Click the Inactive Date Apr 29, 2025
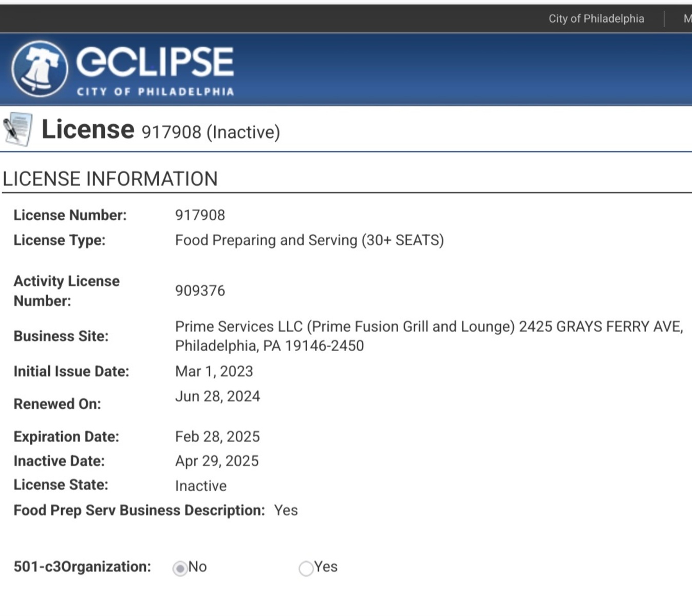 pyautogui.click(x=217, y=461)
